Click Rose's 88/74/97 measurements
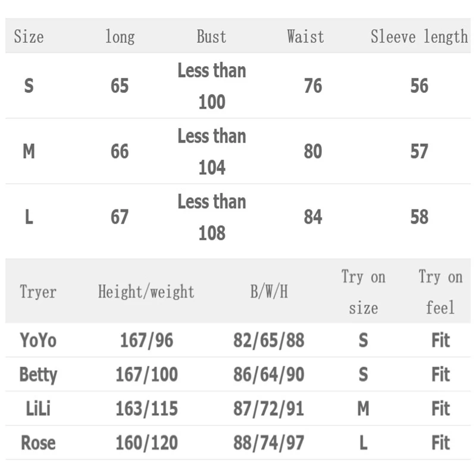This screenshot has width=476, height=476. (x=269, y=443)
